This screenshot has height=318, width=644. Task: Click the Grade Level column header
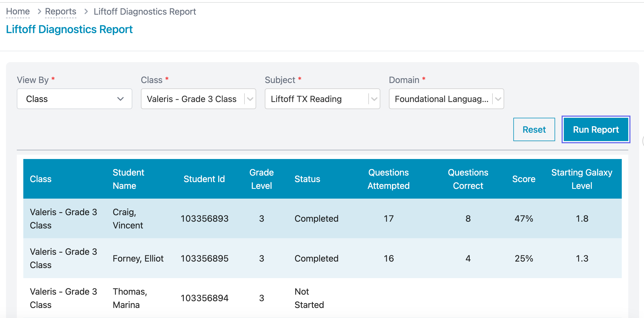[x=262, y=179]
